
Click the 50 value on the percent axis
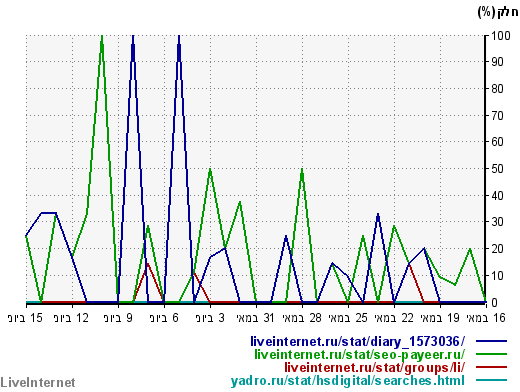pos(497,169)
